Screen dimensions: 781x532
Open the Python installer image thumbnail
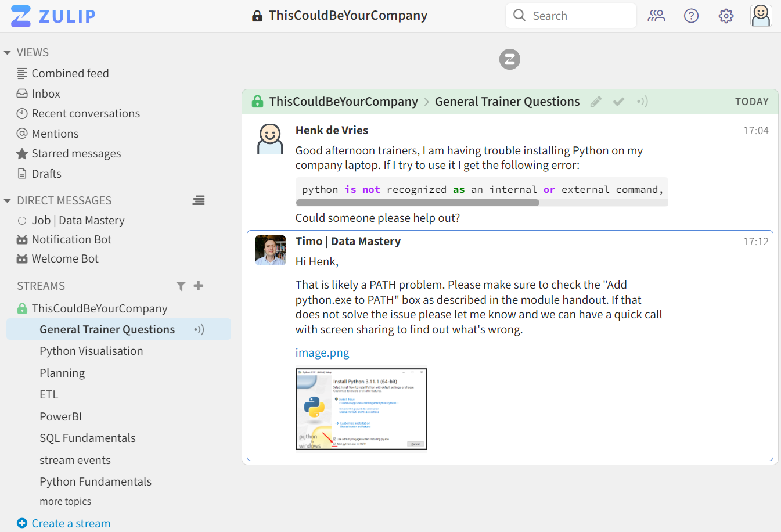click(361, 408)
